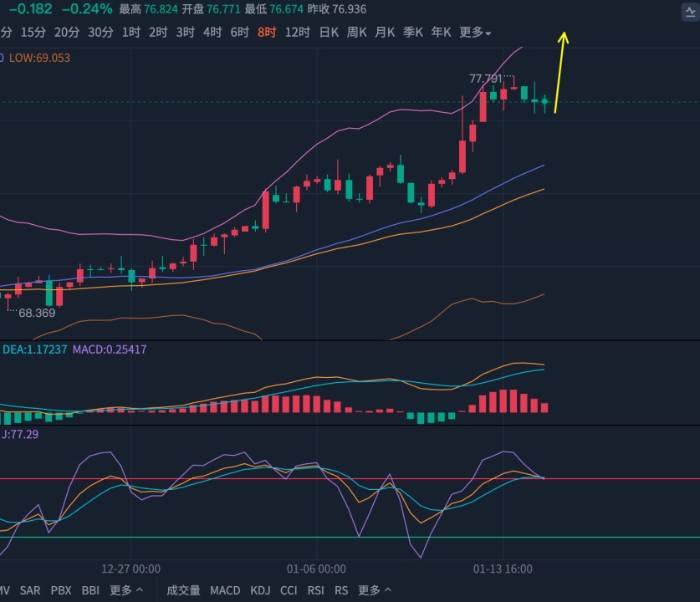
Task: Click the 68.369 low price label
Action: (x=37, y=313)
